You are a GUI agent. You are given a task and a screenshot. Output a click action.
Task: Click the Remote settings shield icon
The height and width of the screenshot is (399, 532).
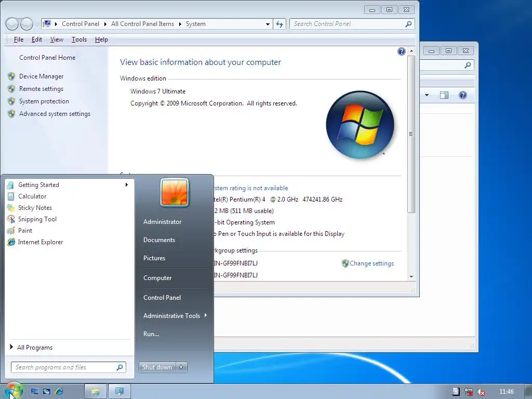click(11, 89)
